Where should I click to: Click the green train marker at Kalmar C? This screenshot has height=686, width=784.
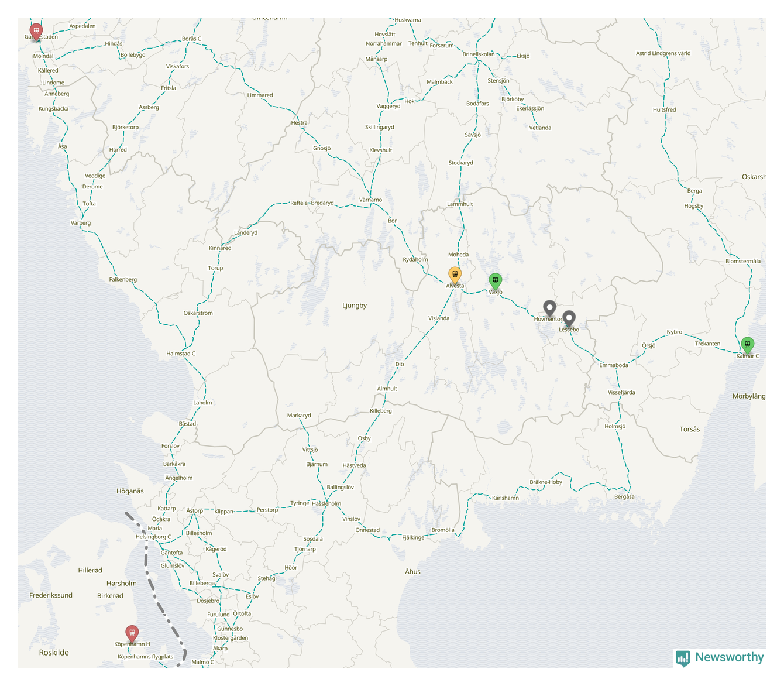tap(747, 344)
